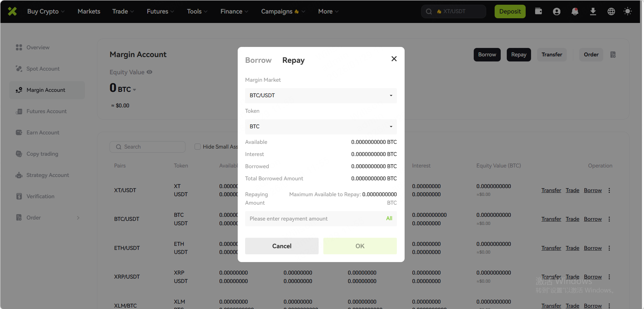644x309 pixels.
Task: Open the notifications bell icon
Action: (x=575, y=11)
